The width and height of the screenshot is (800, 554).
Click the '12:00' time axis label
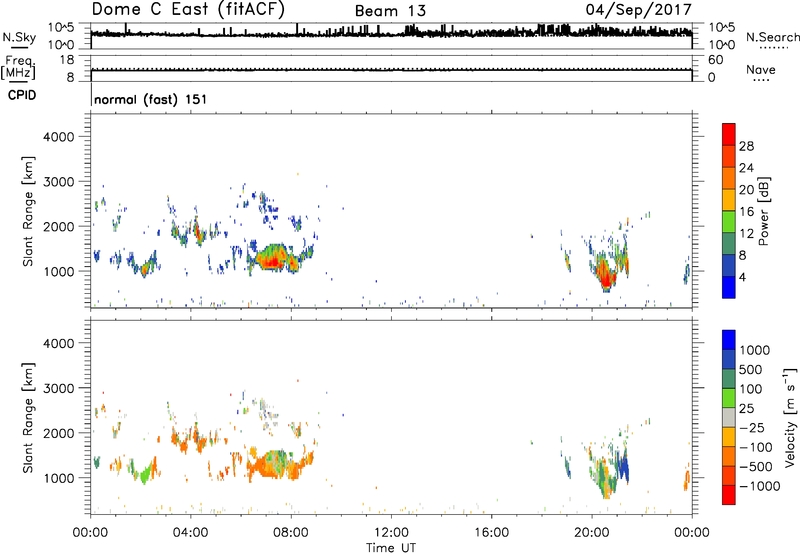[x=391, y=533]
